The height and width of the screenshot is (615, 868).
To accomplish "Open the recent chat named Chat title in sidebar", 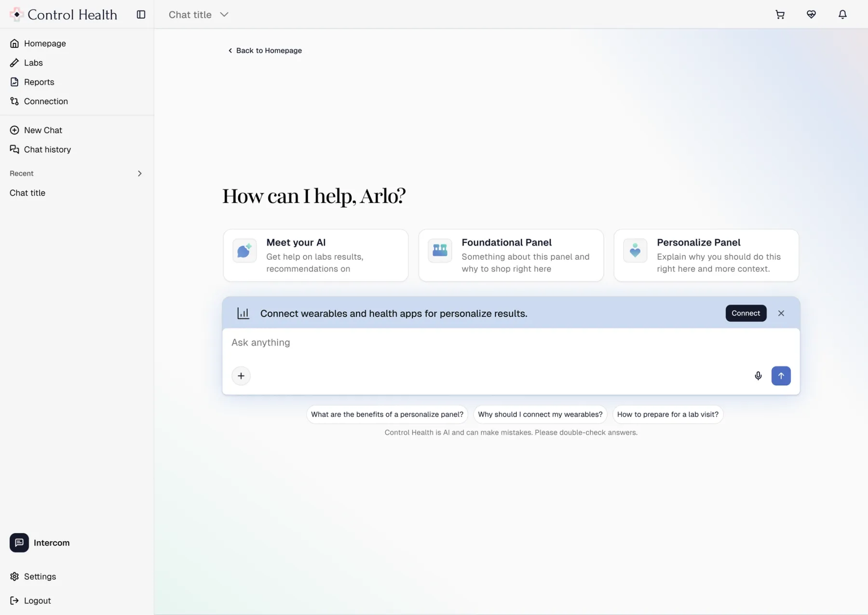I will pyautogui.click(x=27, y=193).
